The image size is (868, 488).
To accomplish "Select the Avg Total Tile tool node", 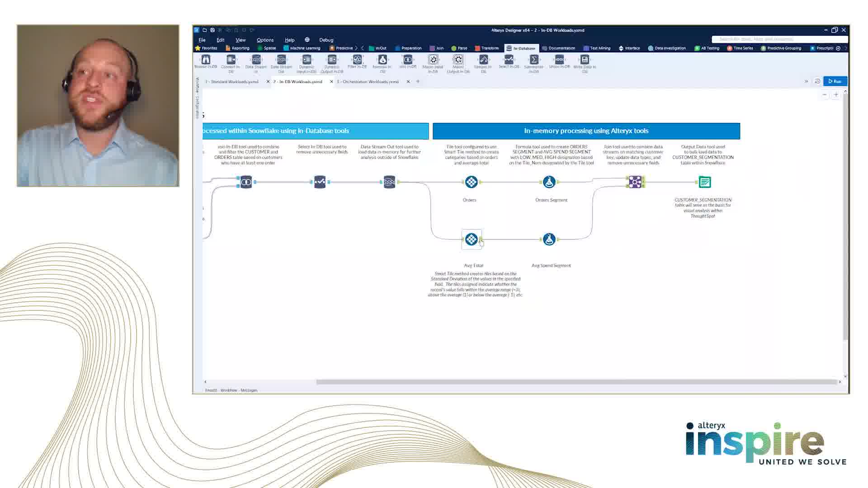I will pos(471,239).
